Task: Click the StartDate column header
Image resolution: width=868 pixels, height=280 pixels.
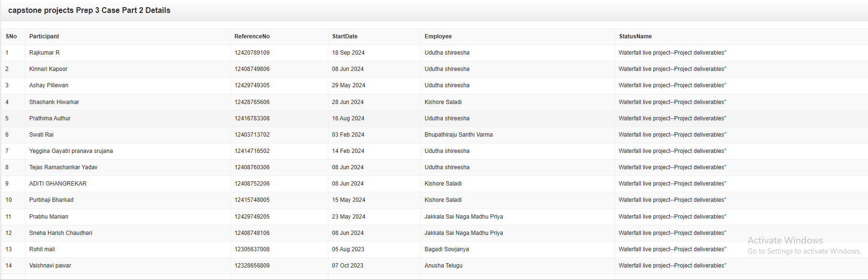Action: click(x=345, y=36)
